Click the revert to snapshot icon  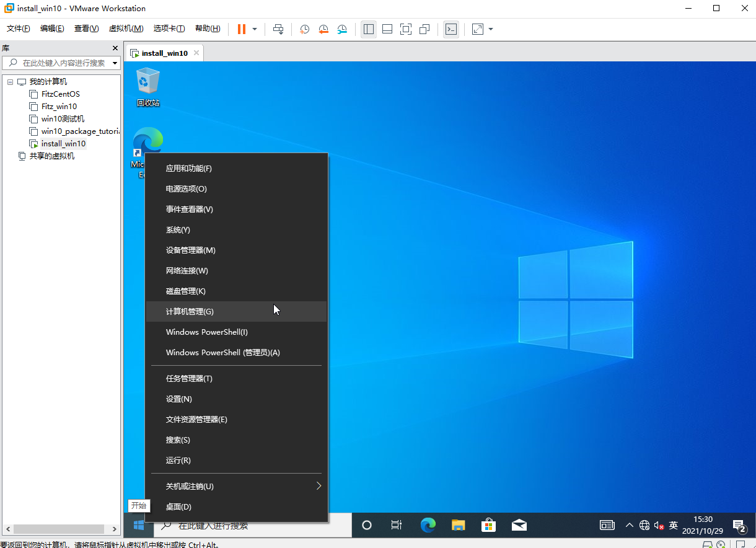point(323,29)
